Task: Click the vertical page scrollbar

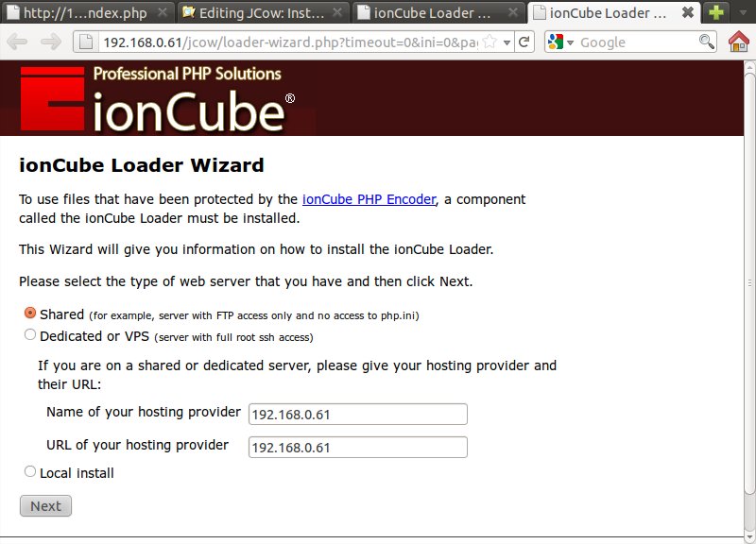Action: point(749,284)
